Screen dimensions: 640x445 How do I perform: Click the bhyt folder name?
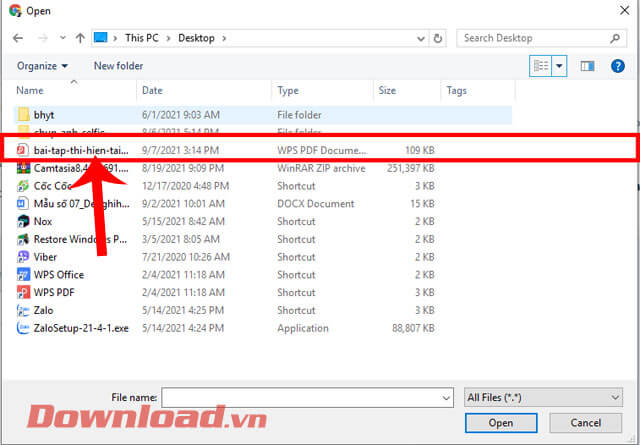click(x=44, y=115)
